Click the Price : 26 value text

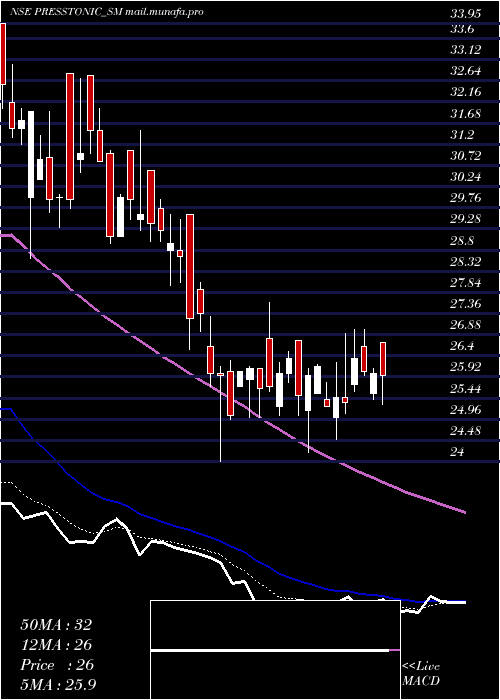click(57, 665)
